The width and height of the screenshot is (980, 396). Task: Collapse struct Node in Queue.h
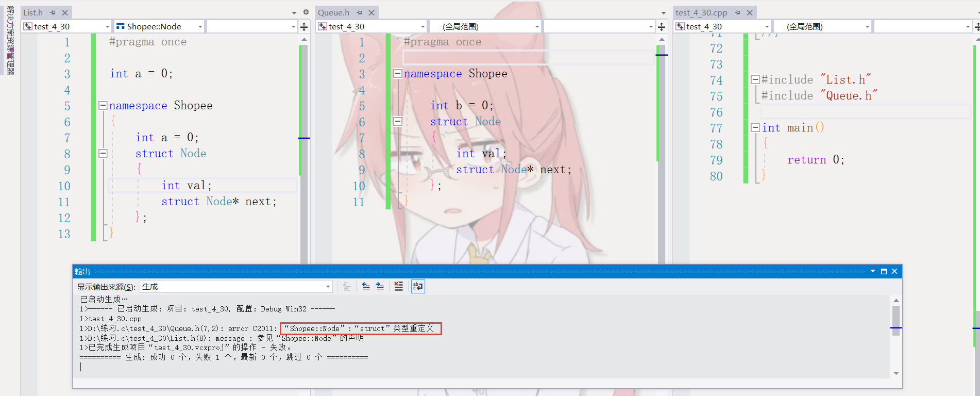(x=398, y=121)
